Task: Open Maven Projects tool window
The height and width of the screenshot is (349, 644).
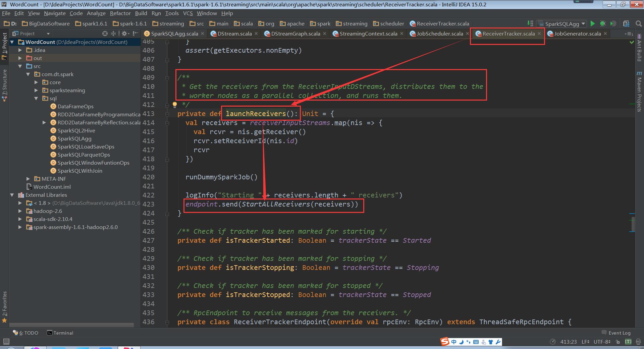Action: point(639,92)
